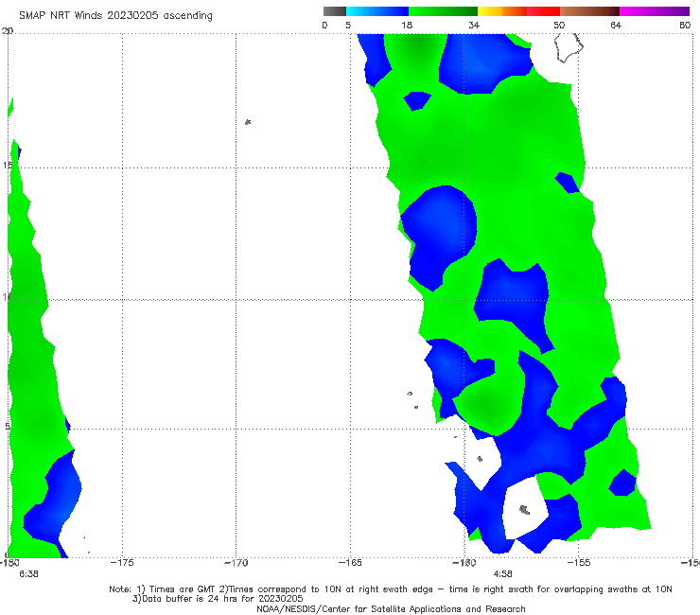
Task: Click the "Note: 1) Times are GMT" line
Action: click(391, 589)
